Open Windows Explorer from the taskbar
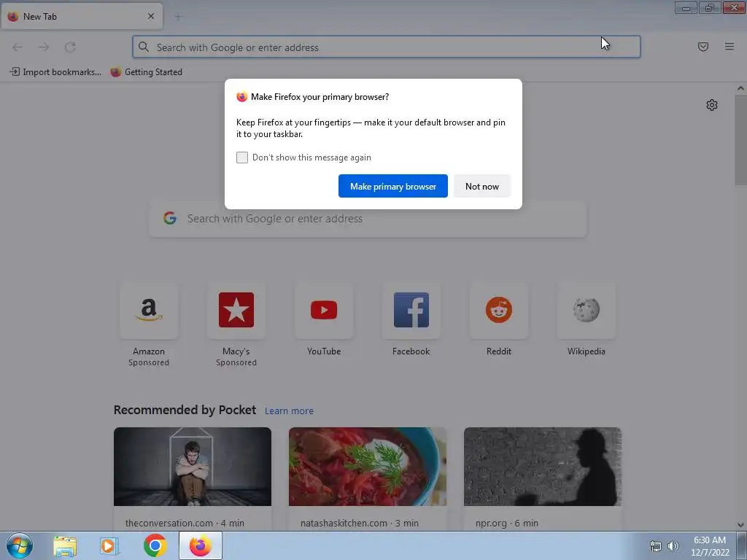The image size is (747, 560). click(x=65, y=546)
